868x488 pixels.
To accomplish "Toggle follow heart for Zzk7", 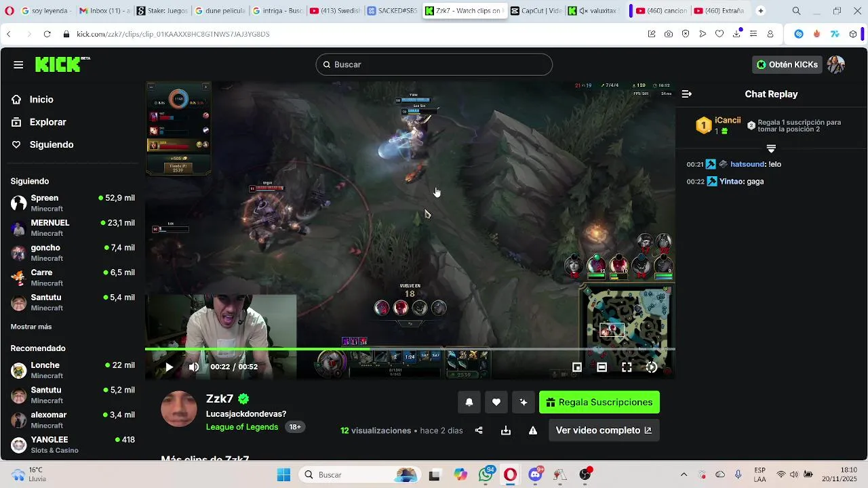I will click(496, 403).
